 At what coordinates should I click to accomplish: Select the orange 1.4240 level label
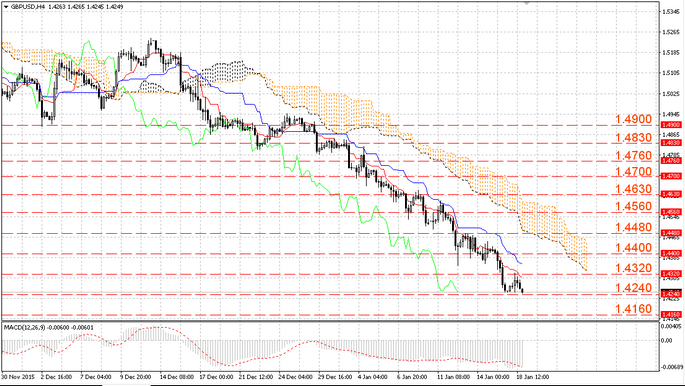coord(633,288)
